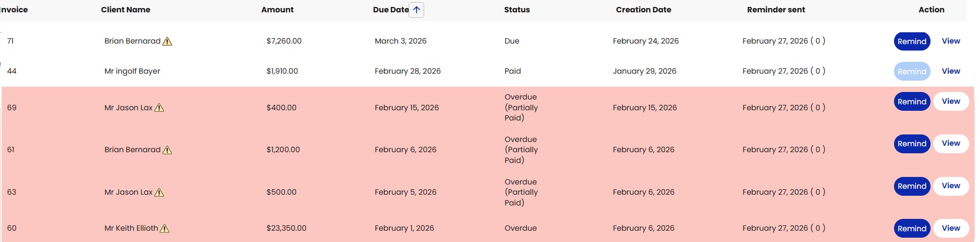980x242 pixels.
Task: Click warning icon next to Mr Jason Lax invoice 69
Action: point(159,108)
